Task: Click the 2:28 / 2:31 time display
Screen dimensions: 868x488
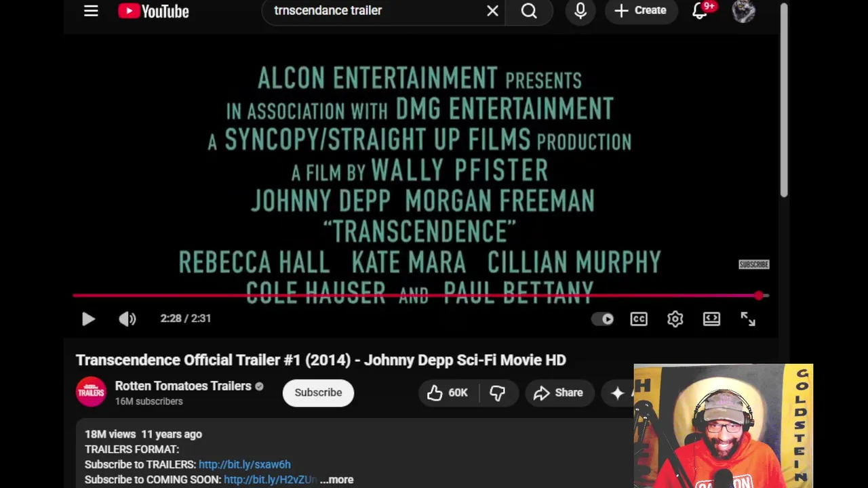Action: point(186,319)
